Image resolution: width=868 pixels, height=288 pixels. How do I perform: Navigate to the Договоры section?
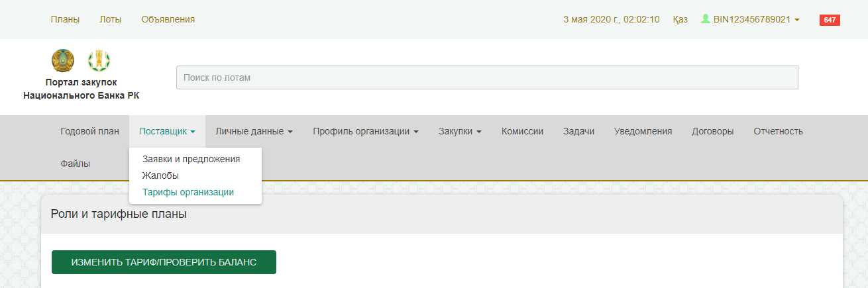712,131
